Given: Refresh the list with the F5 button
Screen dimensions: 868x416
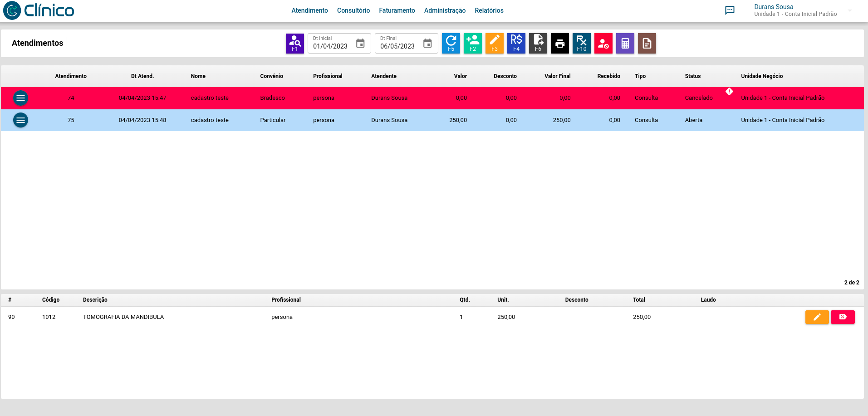Looking at the screenshot, I should 451,44.
